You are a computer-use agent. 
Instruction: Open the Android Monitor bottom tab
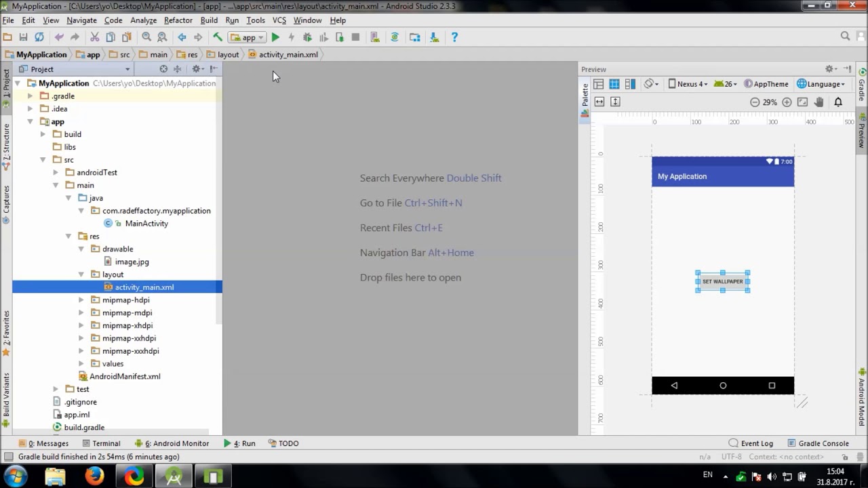point(172,443)
